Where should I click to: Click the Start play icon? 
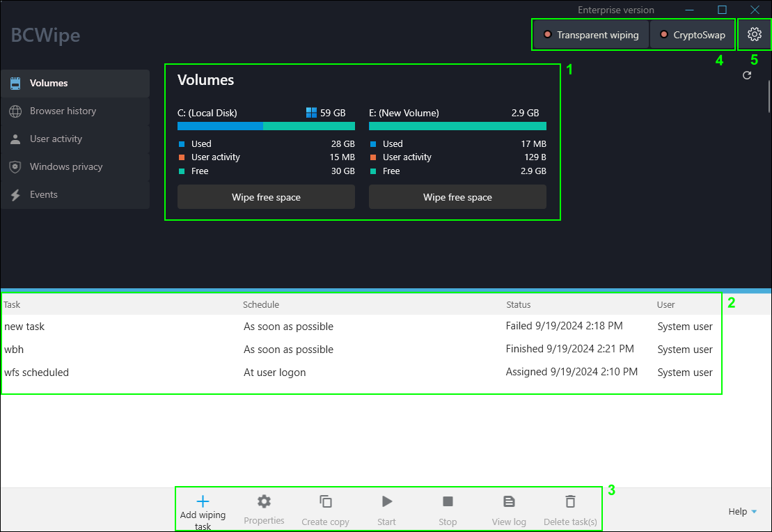[x=387, y=501]
